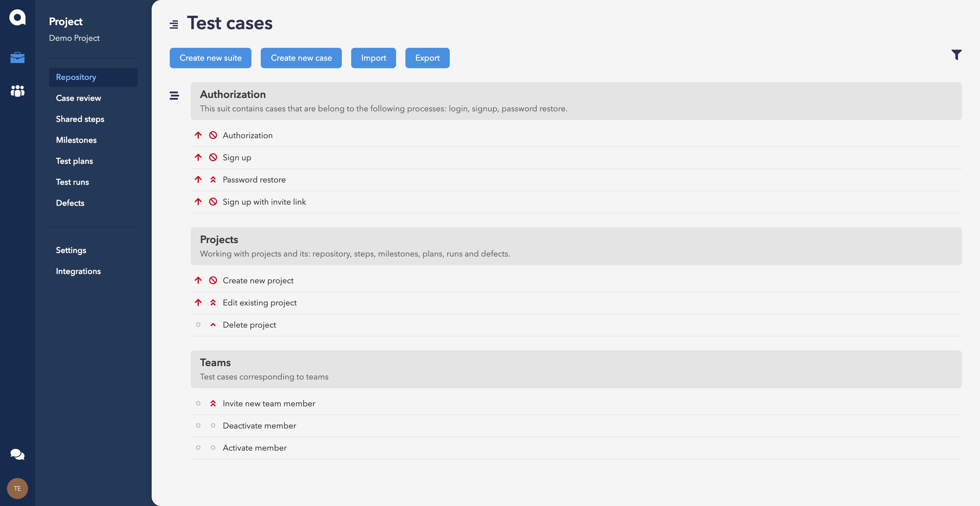Go to Case review
This screenshot has height=506, width=980.
(x=78, y=98)
